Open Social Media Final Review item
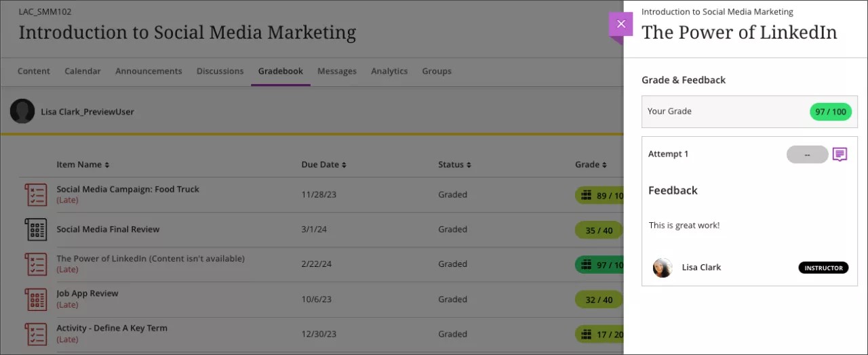868x355 pixels. pyautogui.click(x=108, y=230)
